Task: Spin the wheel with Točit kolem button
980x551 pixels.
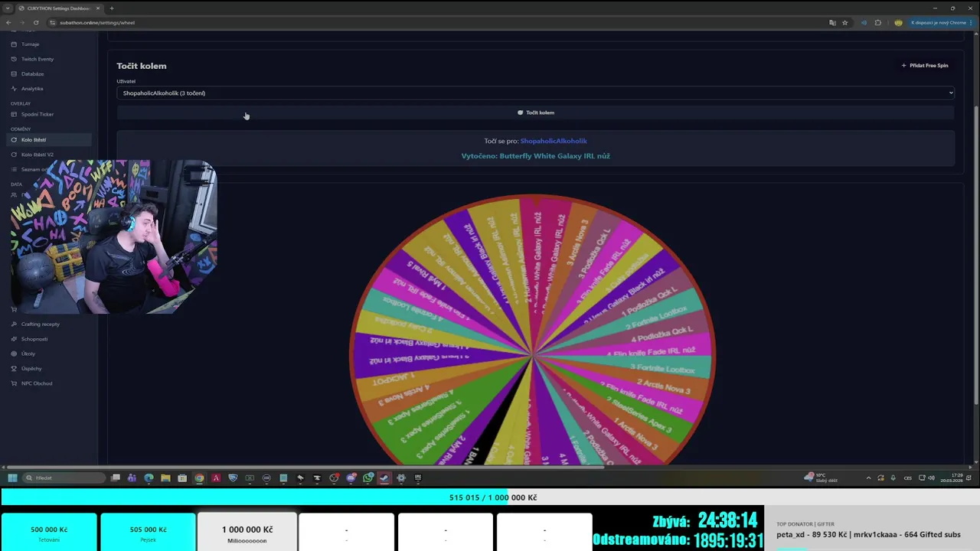Action: point(535,112)
